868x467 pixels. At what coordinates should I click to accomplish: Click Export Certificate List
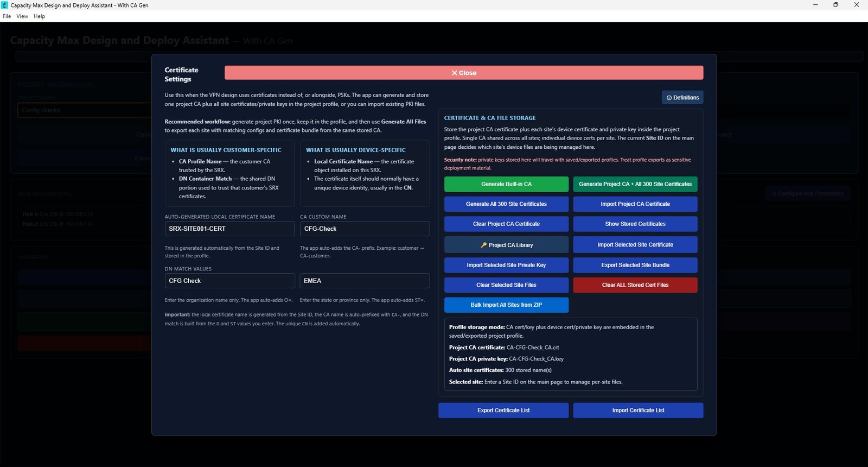503,411
